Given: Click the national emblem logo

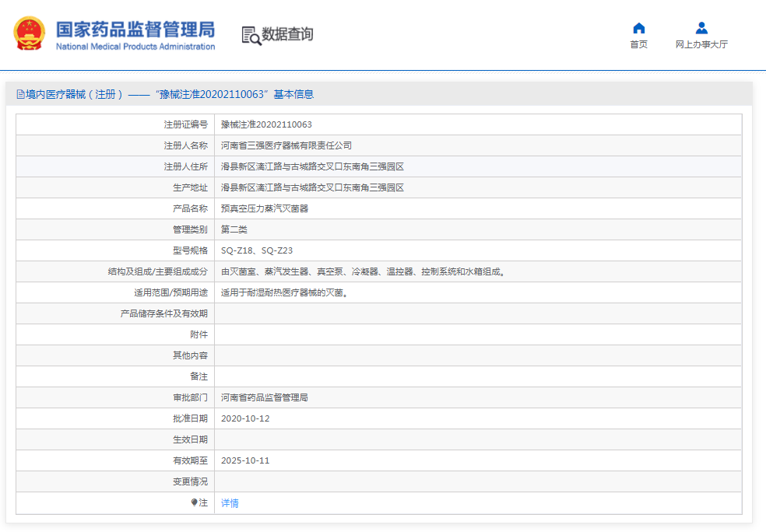Looking at the screenshot, I should 30,34.
